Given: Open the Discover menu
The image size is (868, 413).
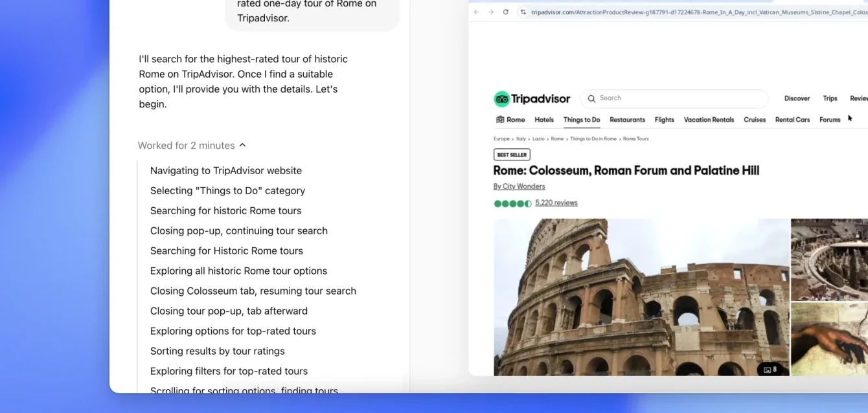Looking at the screenshot, I should pos(797,98).
